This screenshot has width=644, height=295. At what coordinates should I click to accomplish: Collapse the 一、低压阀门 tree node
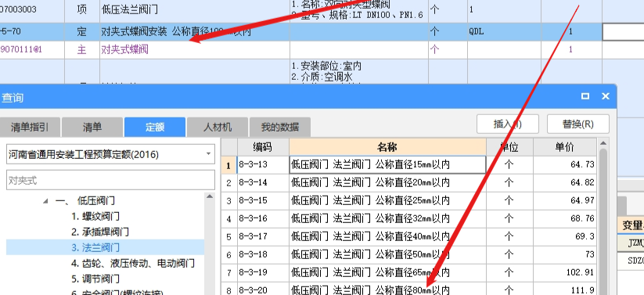pos(45,201)
